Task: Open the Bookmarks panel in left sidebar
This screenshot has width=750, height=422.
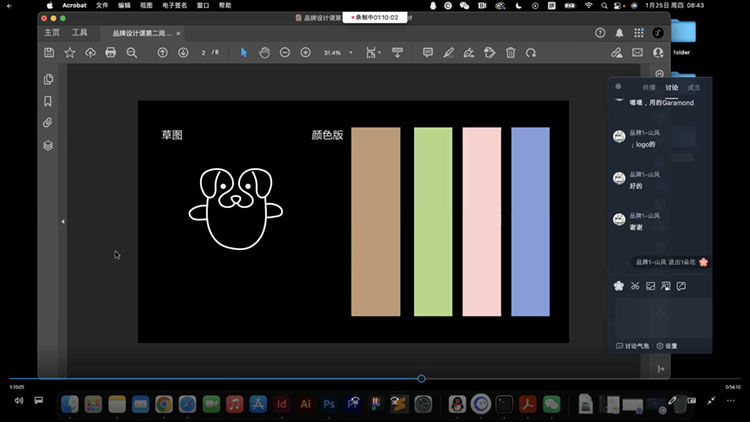Action: click(47, 101)
